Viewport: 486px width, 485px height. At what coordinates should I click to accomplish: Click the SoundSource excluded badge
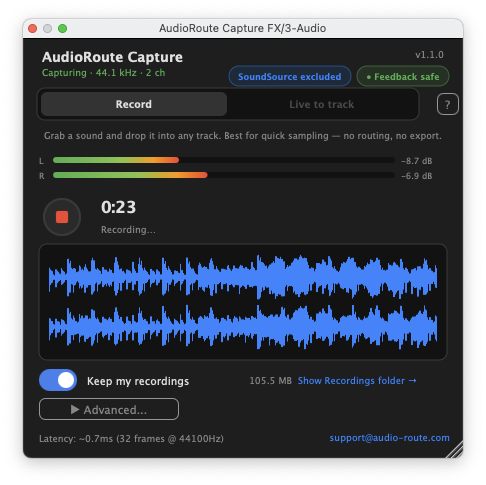coord(290,77)
